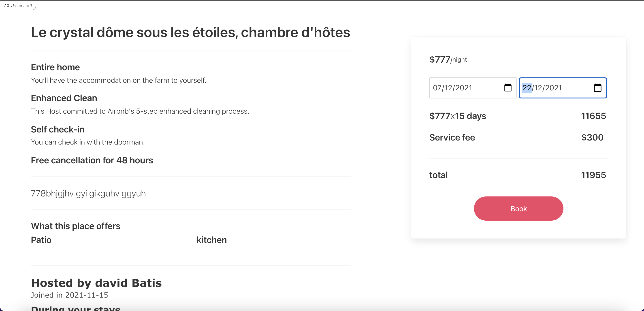This screenshot has height=311, width=644.
Task: Click the calendar glyph beside 07/12/2021
Action: click(508, 88)
